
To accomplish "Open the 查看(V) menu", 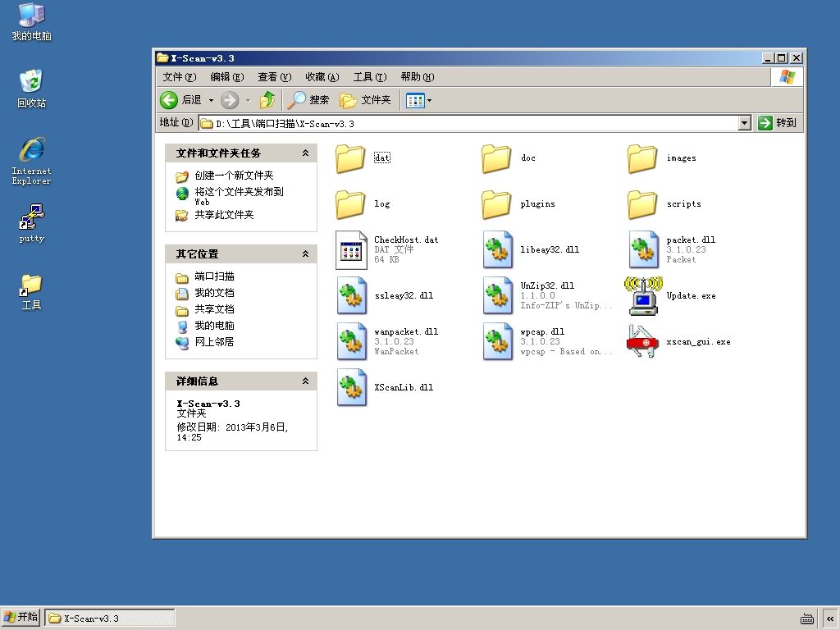I will click(x=275, y=77).
